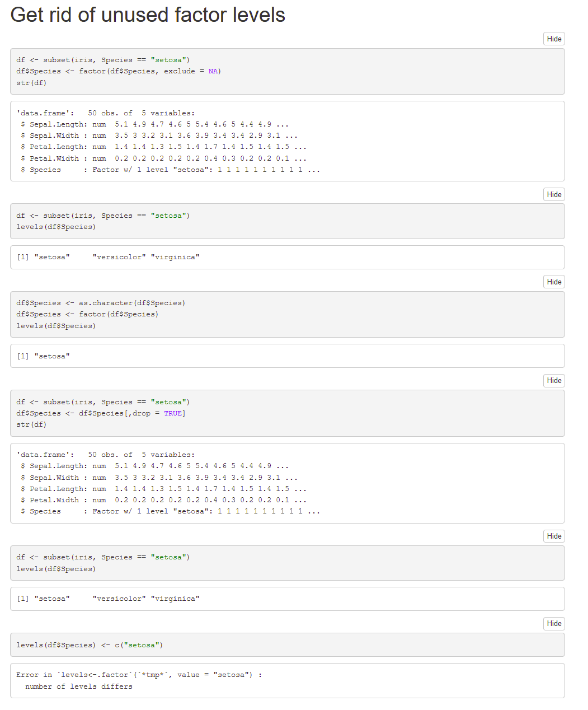Click the as.character(df$Species) code line

pyautogui.click(x=101, y=303)
